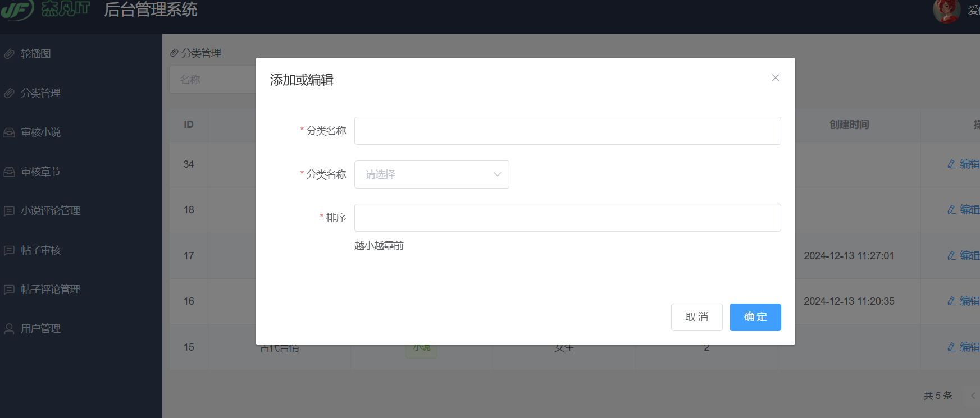Click the 创建时间 column header
This screenshot has width=980, height=418.
click(849, 125)
